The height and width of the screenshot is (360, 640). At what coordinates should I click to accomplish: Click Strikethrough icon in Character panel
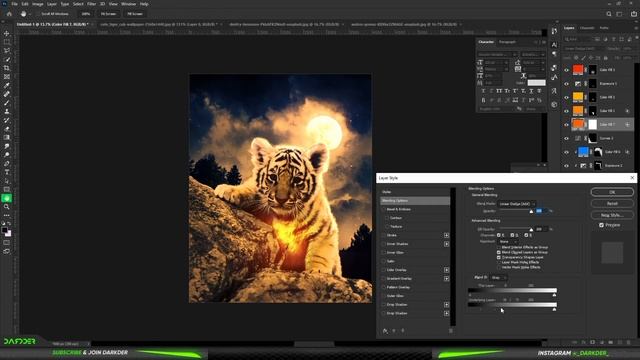pos(539,91)
